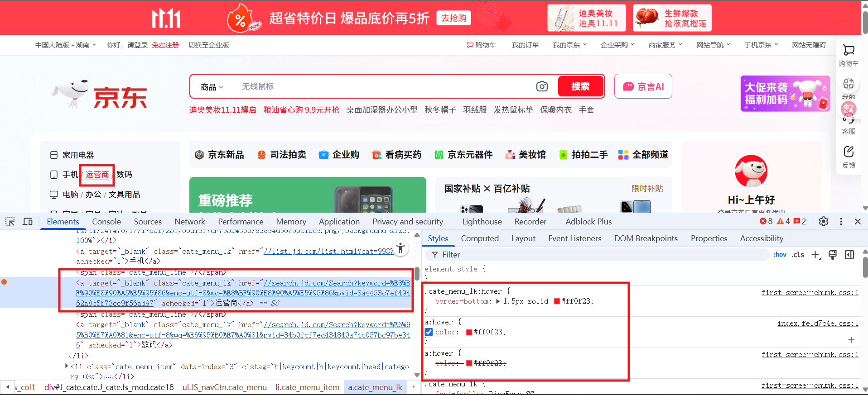Expand 商家服务 dropdown
The width and height of the screenshot is (868, 395).
(665, 45)
